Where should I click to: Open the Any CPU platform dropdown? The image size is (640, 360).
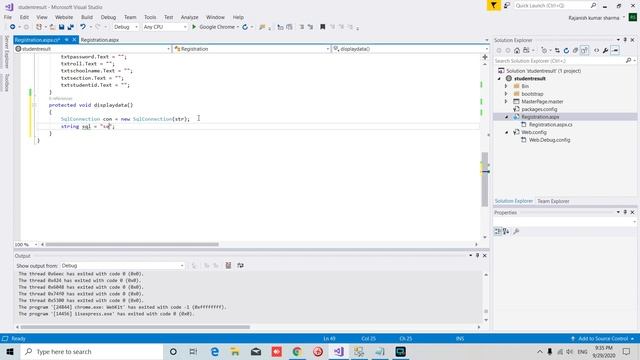(x=165, y=27)
